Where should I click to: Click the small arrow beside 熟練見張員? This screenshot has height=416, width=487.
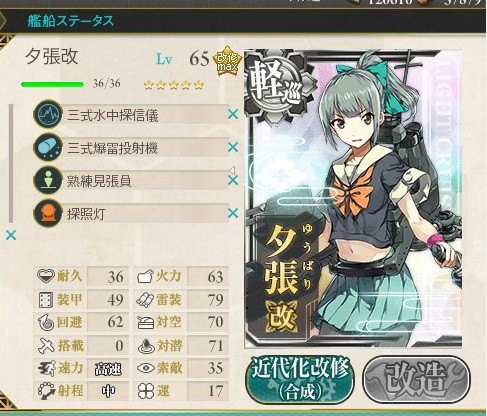232,171
